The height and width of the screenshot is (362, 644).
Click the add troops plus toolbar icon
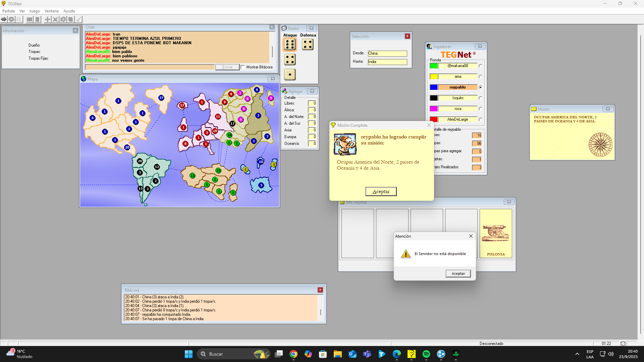[48, 19]
